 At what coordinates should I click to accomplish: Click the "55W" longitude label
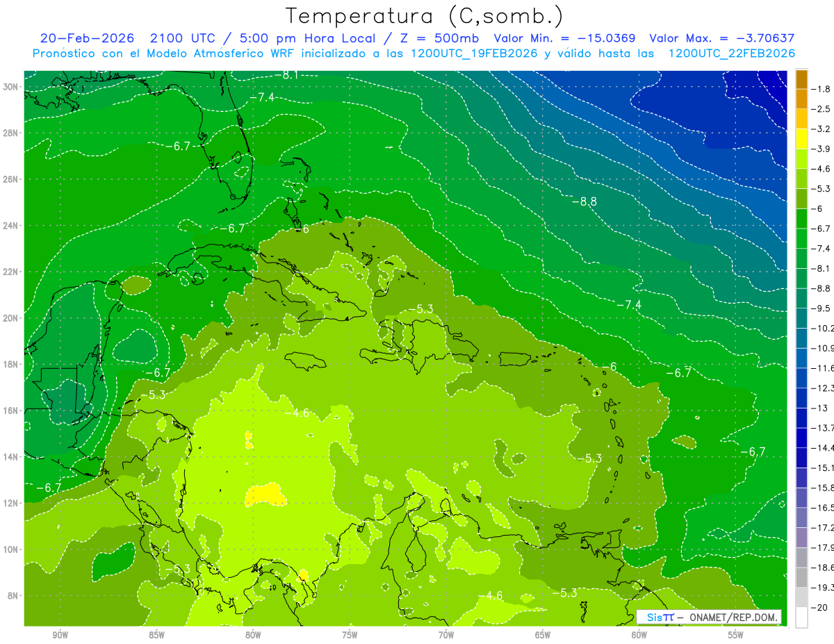pos(736,635)
